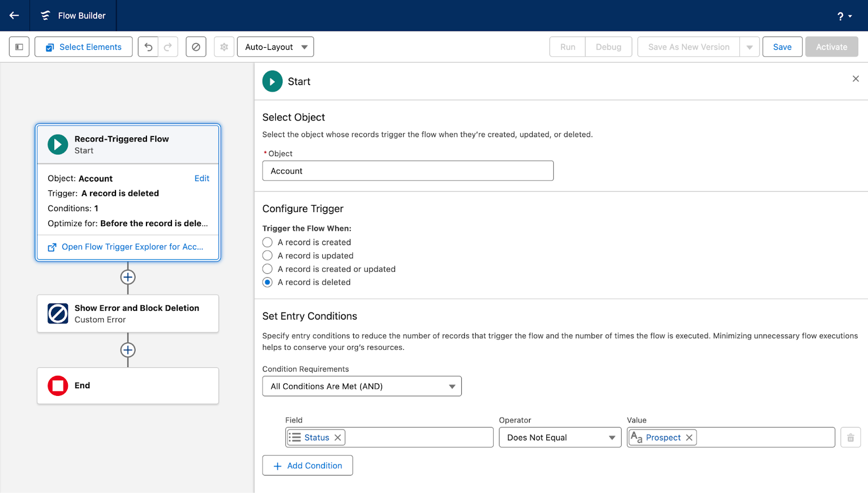The width and height of the screenshot is (868, 493).
Task: Click the Flow Builder logo icon
Action: pos(46,16)
